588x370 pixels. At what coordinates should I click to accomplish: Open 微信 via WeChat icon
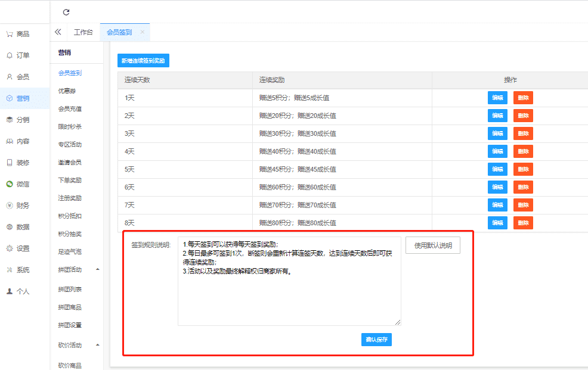click(10, 184)
